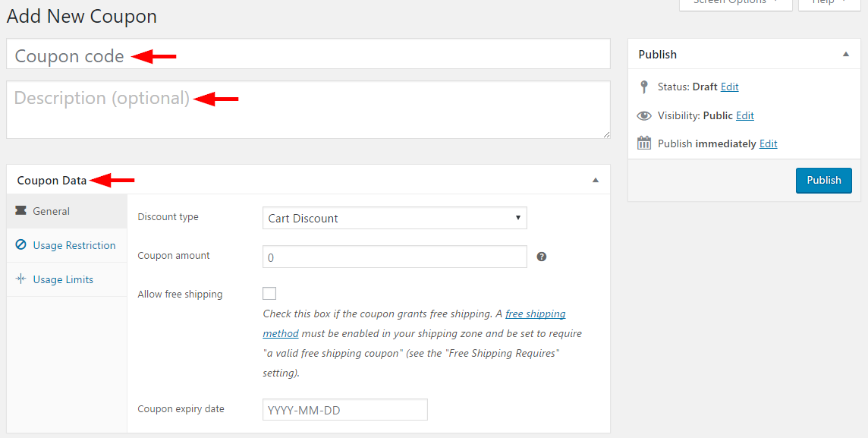The height and width of the screenshot is (438, 868).
Task: Click the General tab ticket icon
Action: [21, 210]
